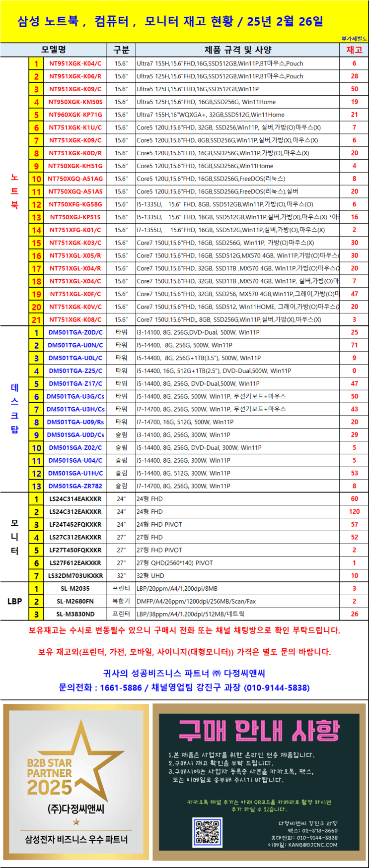Select desktop model DM501TGA-Z17/C
This screenshot has width=369, height=868.
tap(75, 384)
